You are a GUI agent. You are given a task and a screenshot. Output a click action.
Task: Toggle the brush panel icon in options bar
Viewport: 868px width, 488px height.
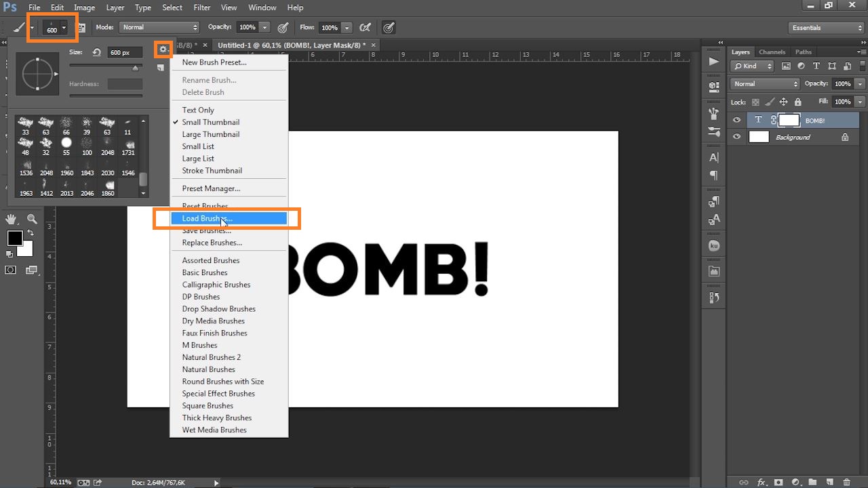[81, 28]
